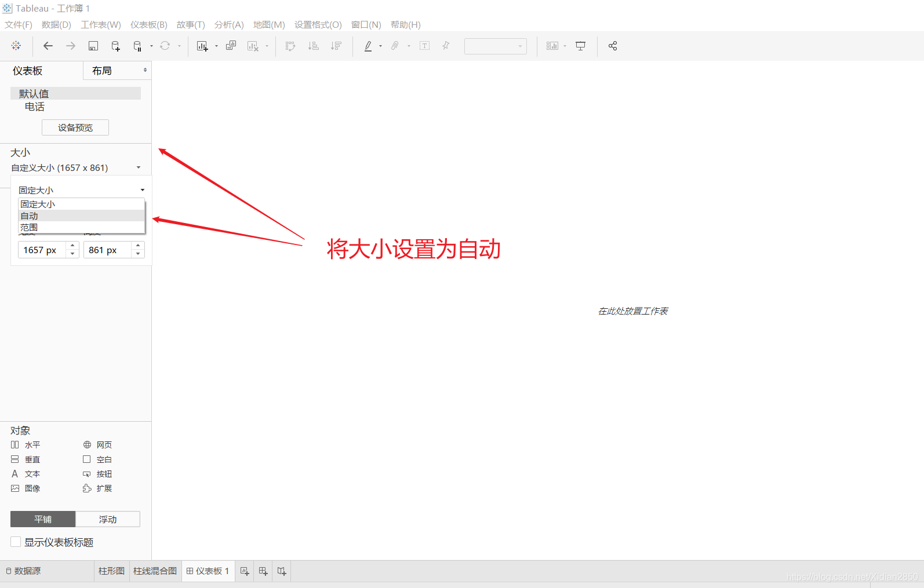Open the 固定大小 combo box
The image size is (924, 588).
(81, 190)
